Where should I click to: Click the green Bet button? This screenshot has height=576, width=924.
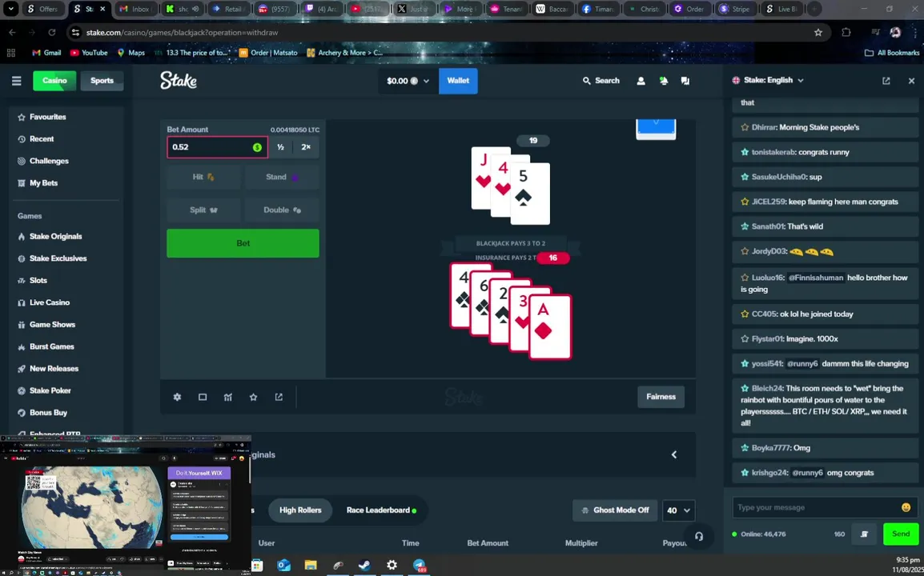click(x=243, y=243)
